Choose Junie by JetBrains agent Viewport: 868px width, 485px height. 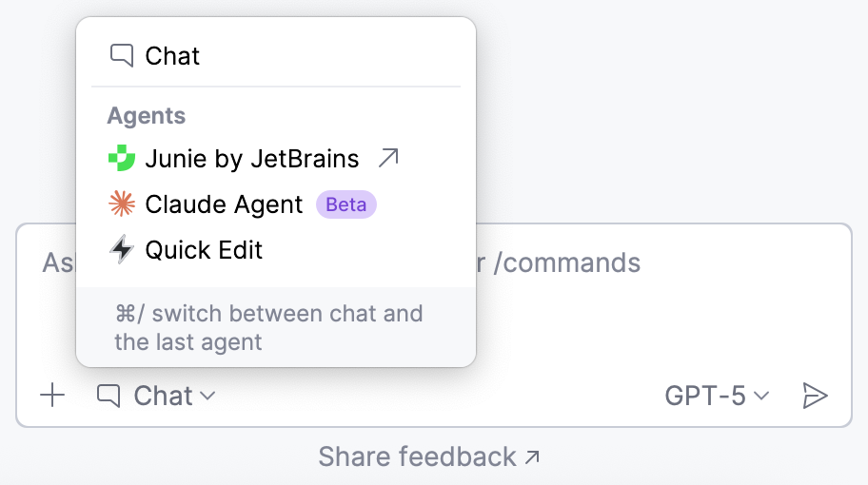(x=252, y=159)
